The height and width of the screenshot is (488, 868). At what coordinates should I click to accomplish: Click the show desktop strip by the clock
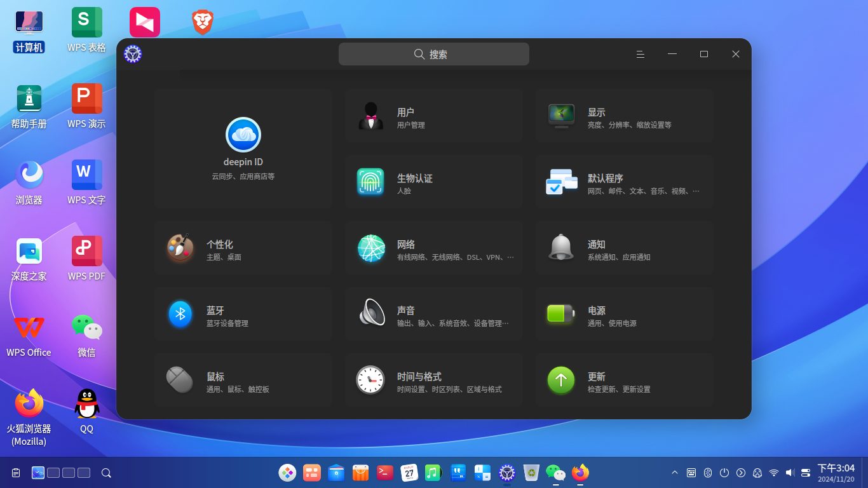864,473
